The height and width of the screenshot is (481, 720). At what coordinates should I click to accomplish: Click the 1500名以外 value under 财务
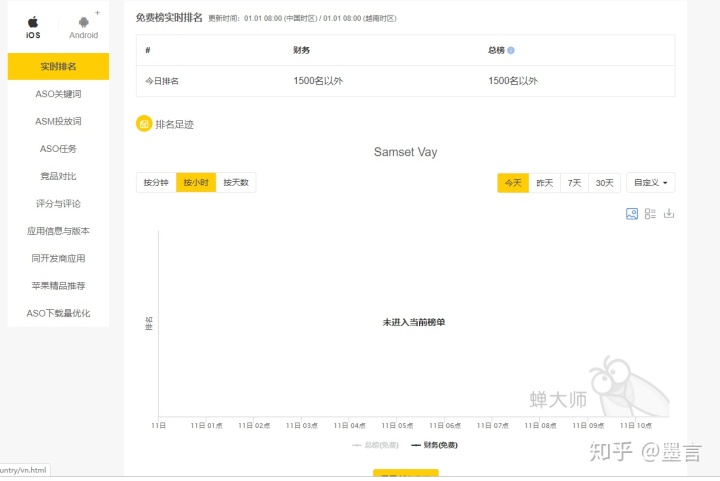pos(318,81)
